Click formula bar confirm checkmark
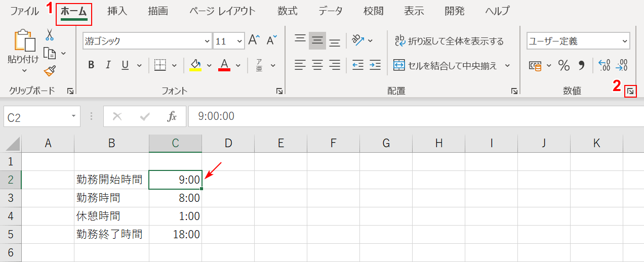644x262 pixels. [145, 117]
